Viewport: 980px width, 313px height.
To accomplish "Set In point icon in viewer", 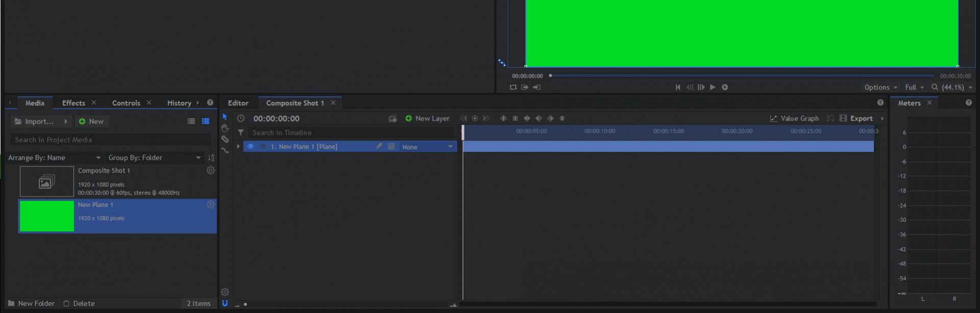I will tap(525, 87).
